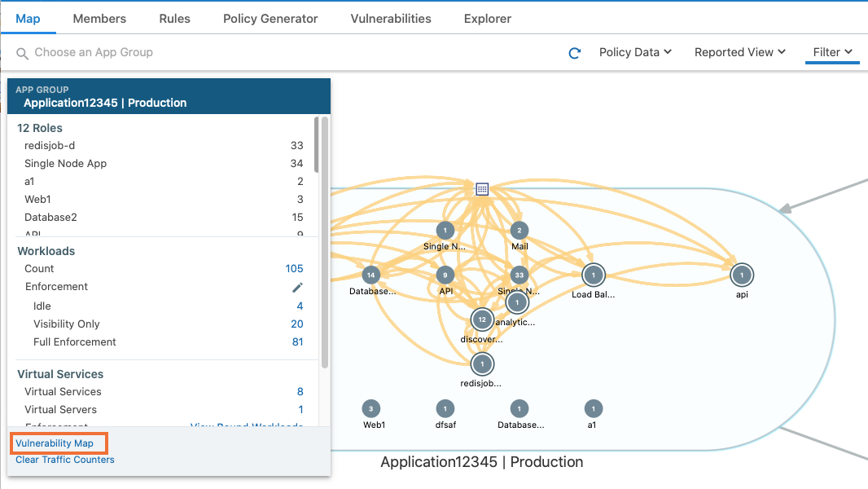The height and width of the screenshot is (489, 868).
Task: Select the a1 node
Action: coord(594,408)
